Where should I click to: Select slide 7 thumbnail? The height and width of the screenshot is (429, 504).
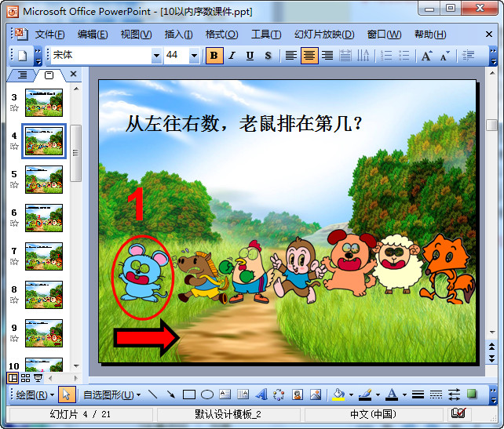click(x=44, y=256)
